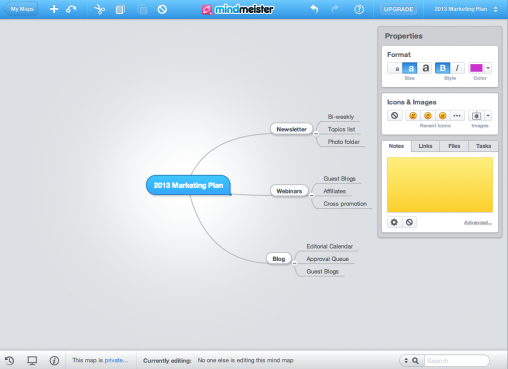This screenshot has height=369, width=508.
Task: Undo the last action
Action: click(x=314, y=9)
